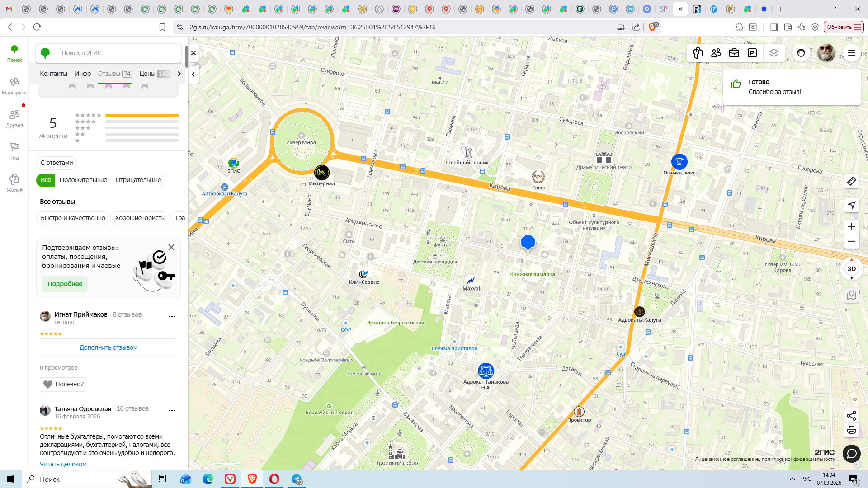The image size is (868, 488).
Task: Open the Друзья sidebar section
Action: click(x=14, y=118)
